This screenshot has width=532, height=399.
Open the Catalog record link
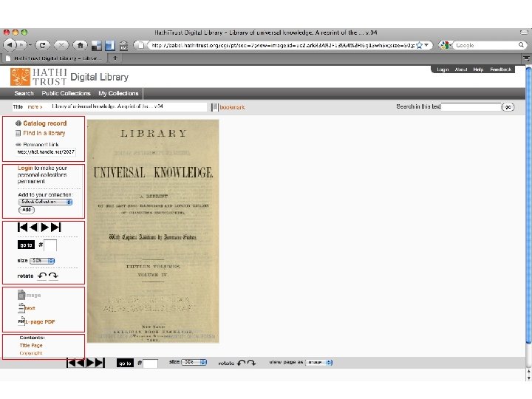45,123
